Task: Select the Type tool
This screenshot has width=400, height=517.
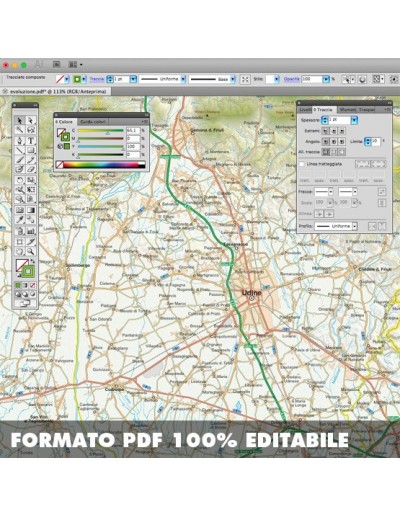Action: click(31, 140)
